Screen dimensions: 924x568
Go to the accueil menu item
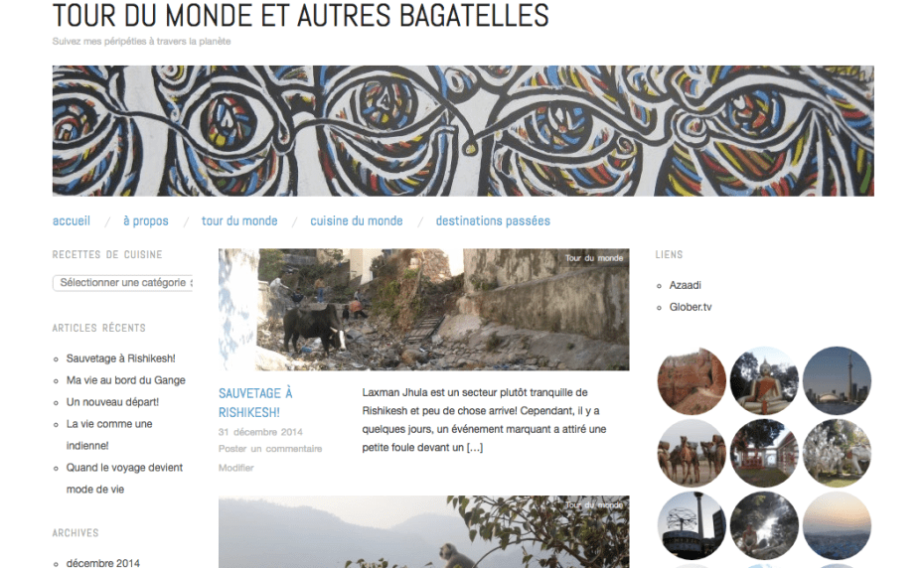72,221
